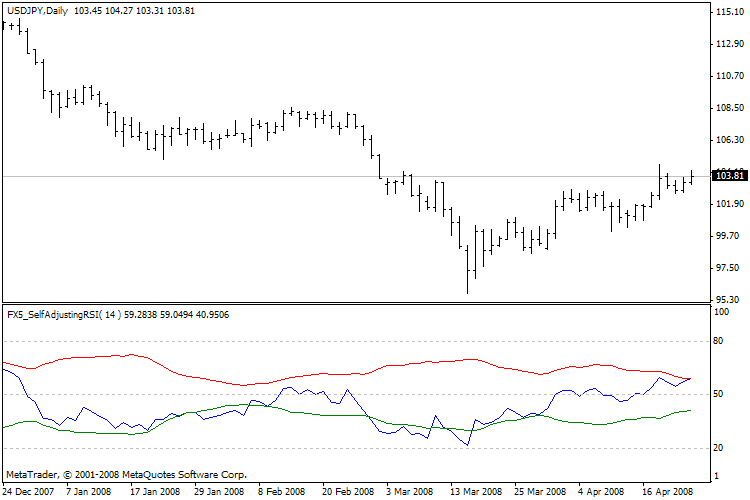Screen dimensions: 750x500
Task: Click the 17 Jan 2008 date label
Action: [x=154, y=492]
